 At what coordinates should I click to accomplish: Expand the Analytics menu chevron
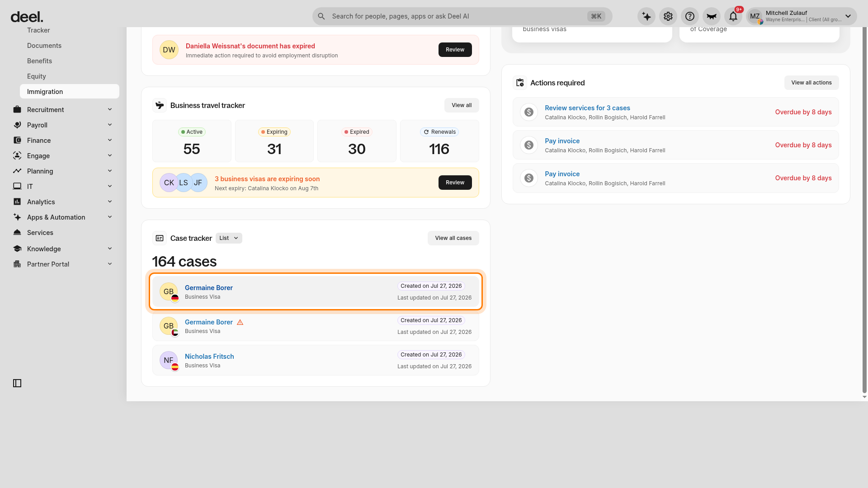pyautogui.click(x=110, y=202)
